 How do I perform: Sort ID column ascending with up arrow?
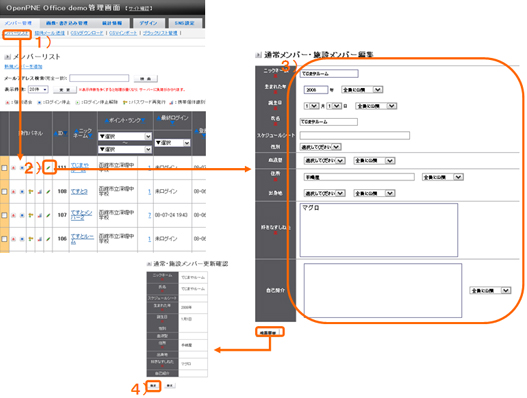pos(56,133)
